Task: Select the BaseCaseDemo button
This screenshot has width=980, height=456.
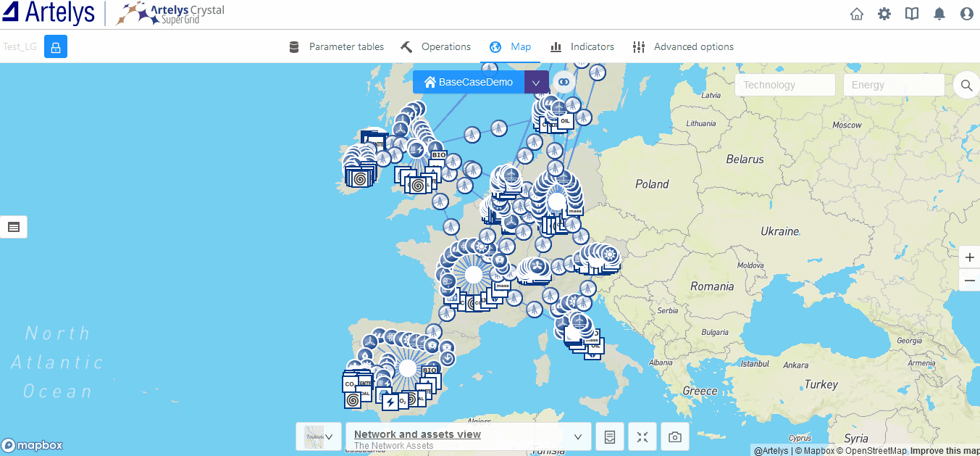Action: coord(469,83)
